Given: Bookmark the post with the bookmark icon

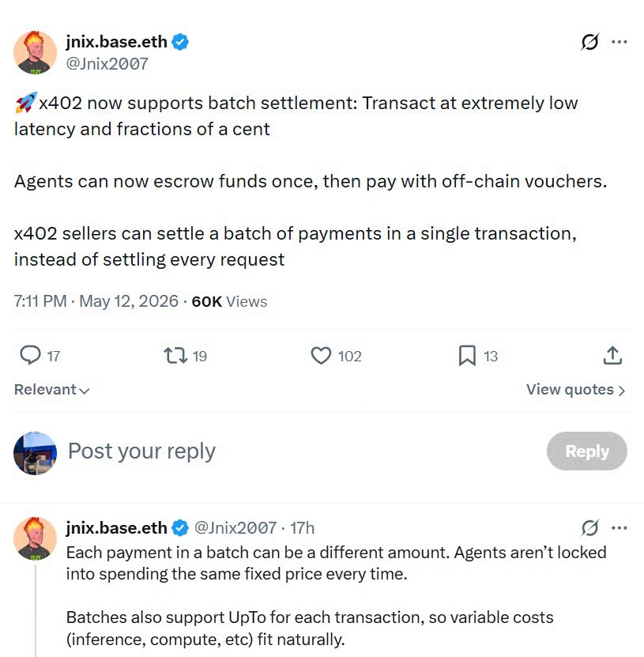Looking at the screenshot, I should (467, 355).
